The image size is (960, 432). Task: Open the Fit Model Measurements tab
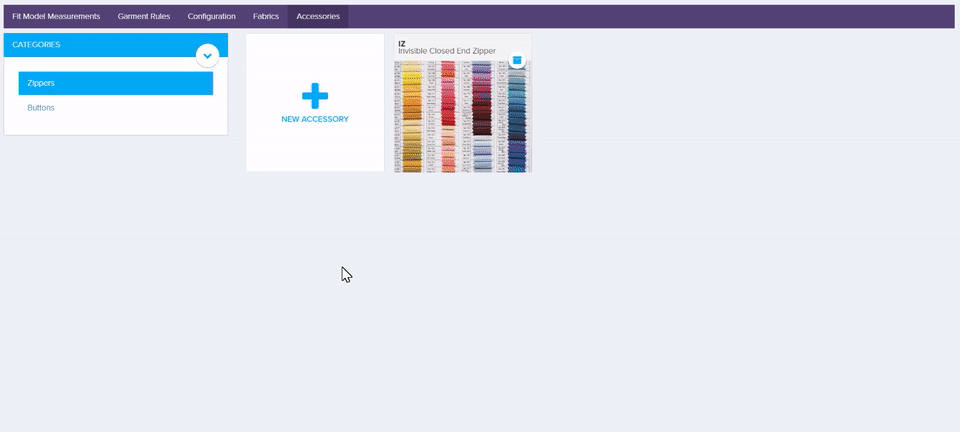click(56, 17)
